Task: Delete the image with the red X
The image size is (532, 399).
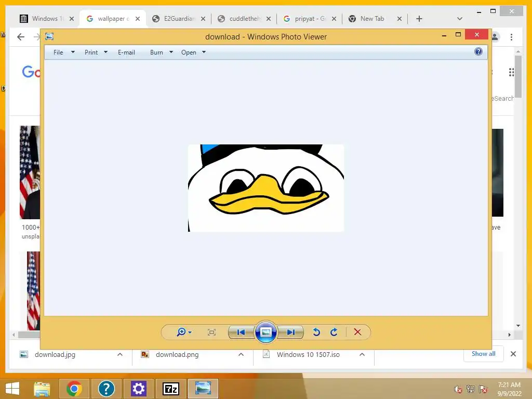Action: pos(357,332)
